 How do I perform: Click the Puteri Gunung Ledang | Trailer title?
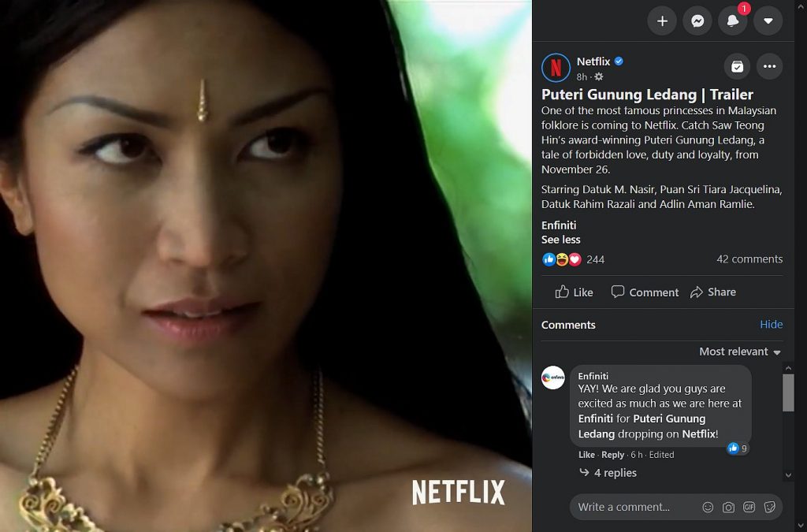(647, 95)
